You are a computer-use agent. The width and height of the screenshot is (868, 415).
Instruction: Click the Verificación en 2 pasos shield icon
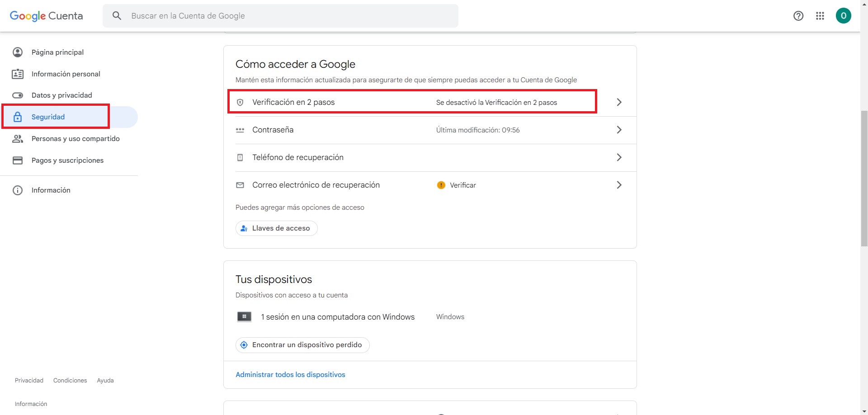tap(240, 102)
